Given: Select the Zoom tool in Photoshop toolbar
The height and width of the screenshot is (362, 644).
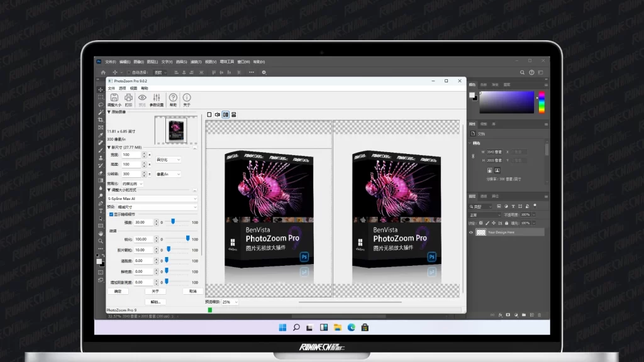Looking at the screenshot, I should pos(101,241).
